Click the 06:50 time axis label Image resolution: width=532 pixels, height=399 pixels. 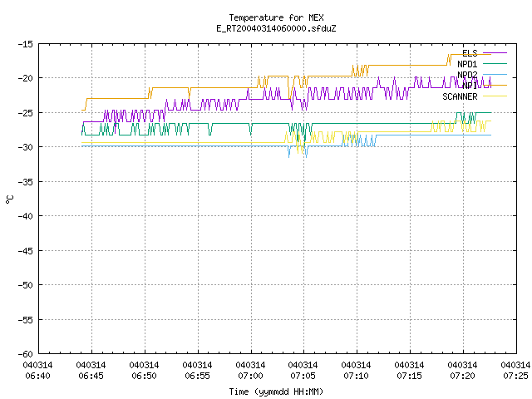pyautogui.click(x=144, y=376)
